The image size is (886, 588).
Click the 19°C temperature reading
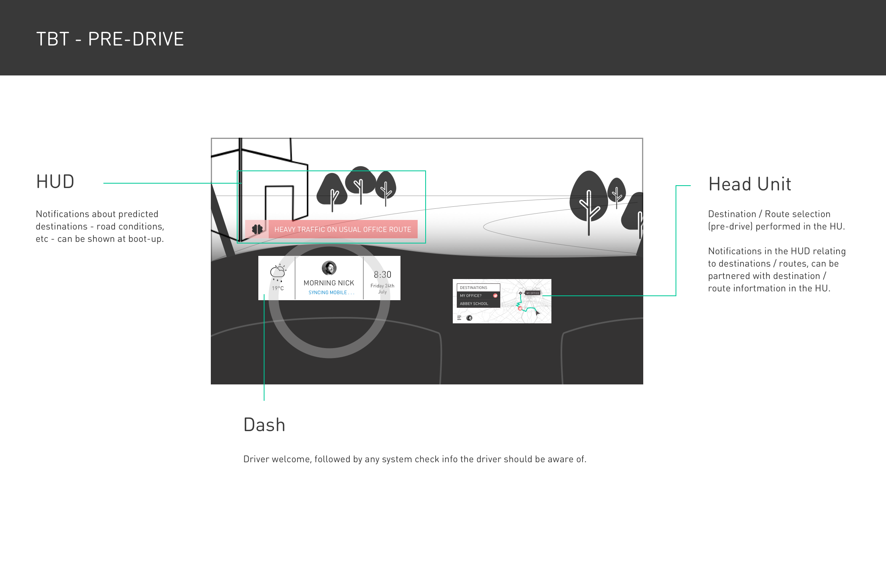tap(277, 288)
